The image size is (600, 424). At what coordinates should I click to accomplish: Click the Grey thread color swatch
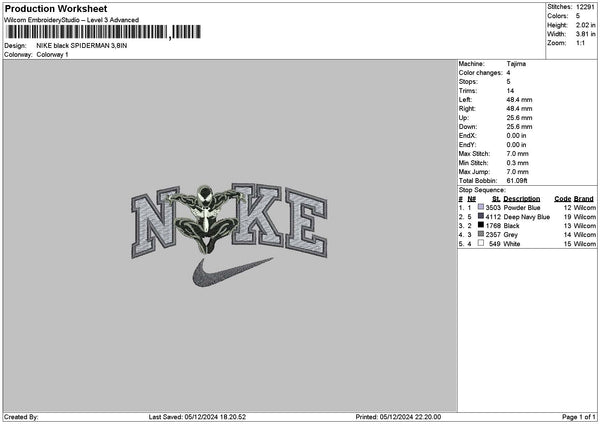481,234
